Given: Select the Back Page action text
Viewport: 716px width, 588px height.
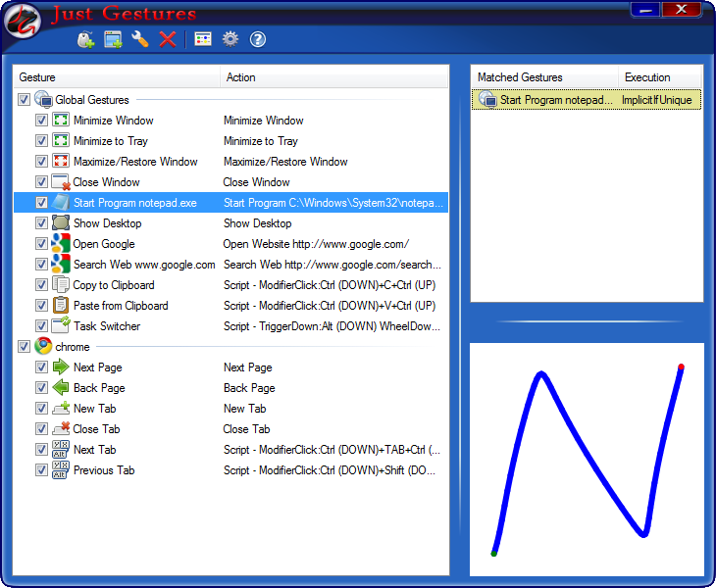Looking at the screenshot, I should pos(249,388).
